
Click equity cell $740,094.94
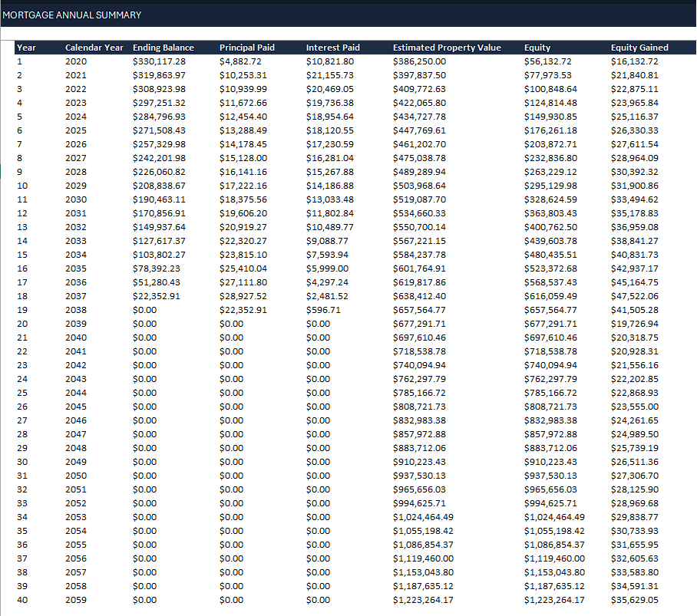pyautogui.click(x=550, y=364)
